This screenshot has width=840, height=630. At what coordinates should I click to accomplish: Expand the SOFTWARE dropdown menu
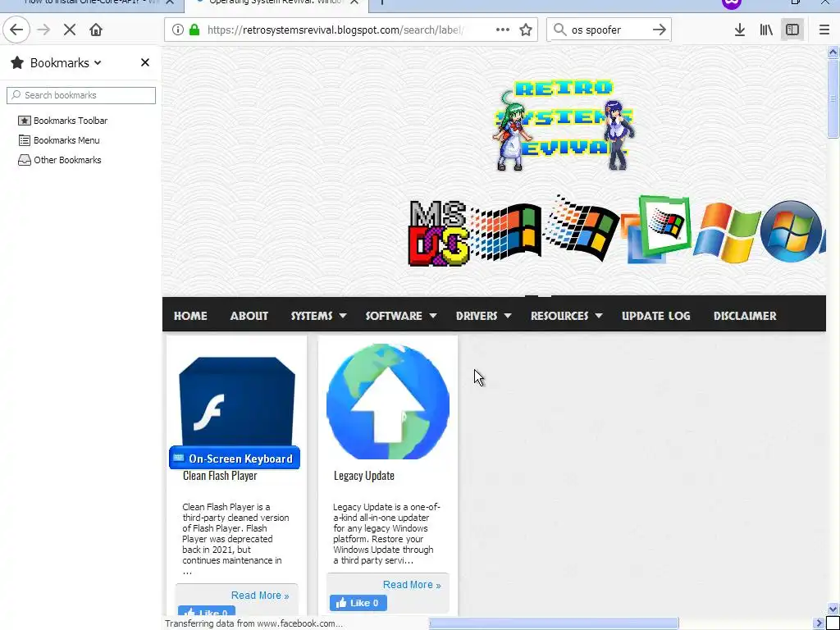point(400,316)
